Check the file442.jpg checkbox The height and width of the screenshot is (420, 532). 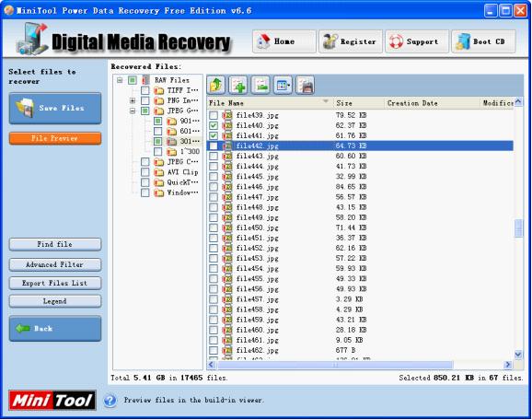point(214,146)
